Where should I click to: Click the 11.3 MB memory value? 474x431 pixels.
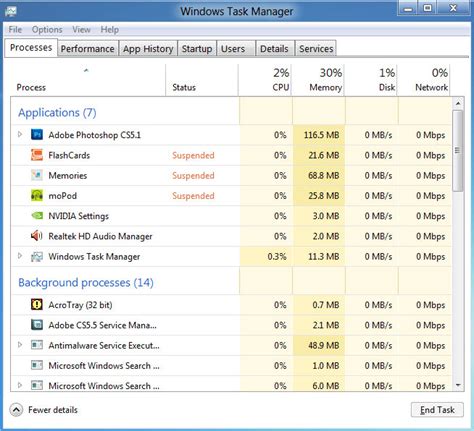pyautogui.click(x=324, y=257)
